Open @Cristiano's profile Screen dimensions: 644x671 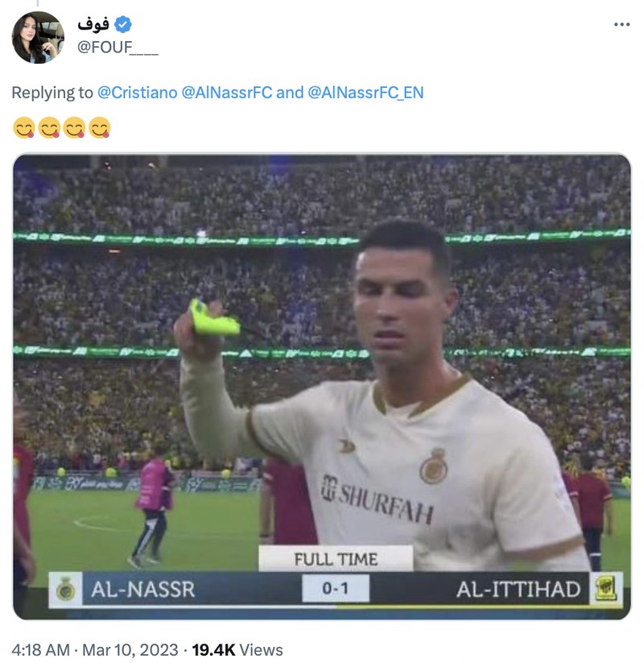pos(135,94)
